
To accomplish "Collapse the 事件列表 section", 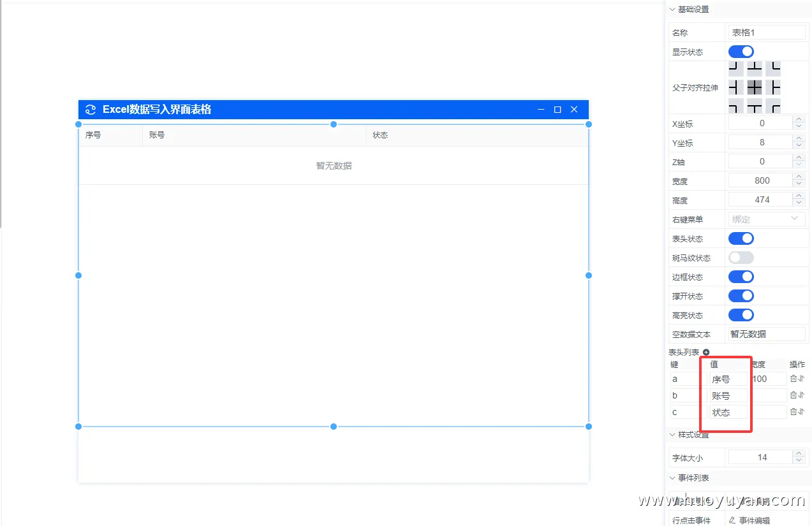I will pyautogui.click(x=672, y=478).
